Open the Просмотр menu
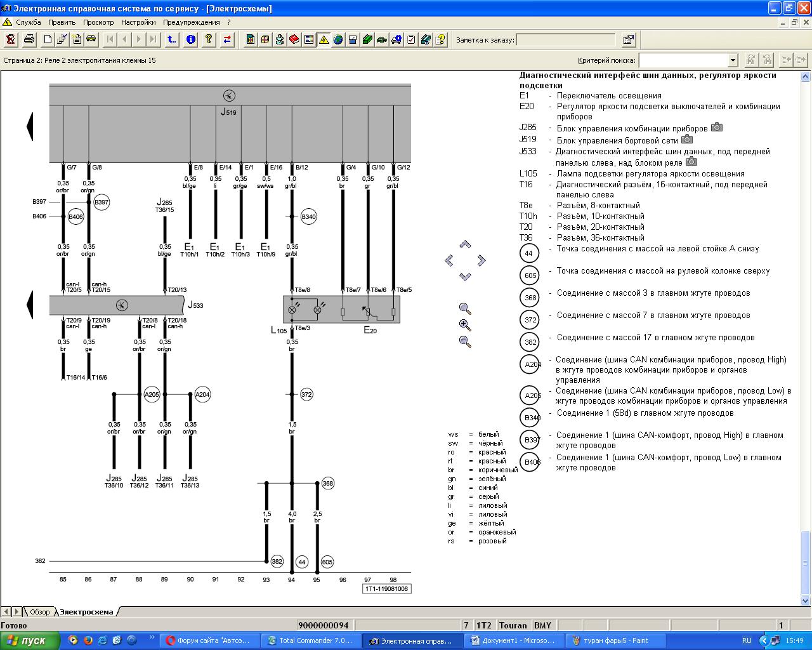 point(98,22)
